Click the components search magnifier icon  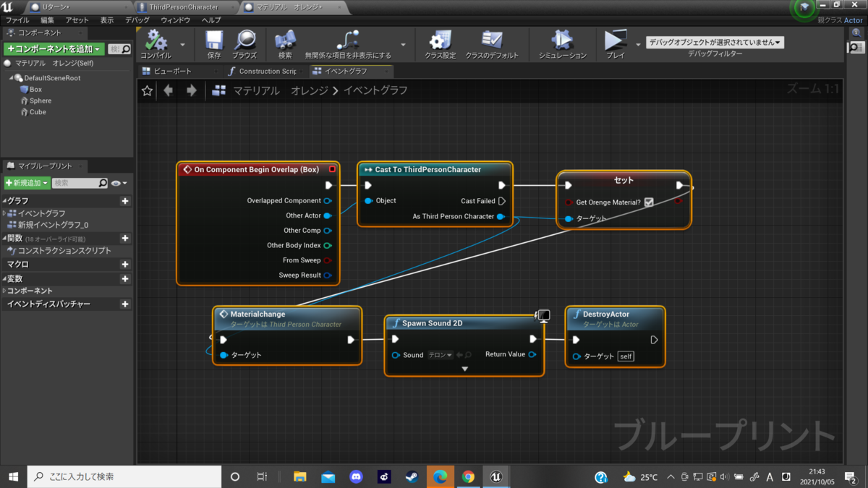(x=126, y=49)
